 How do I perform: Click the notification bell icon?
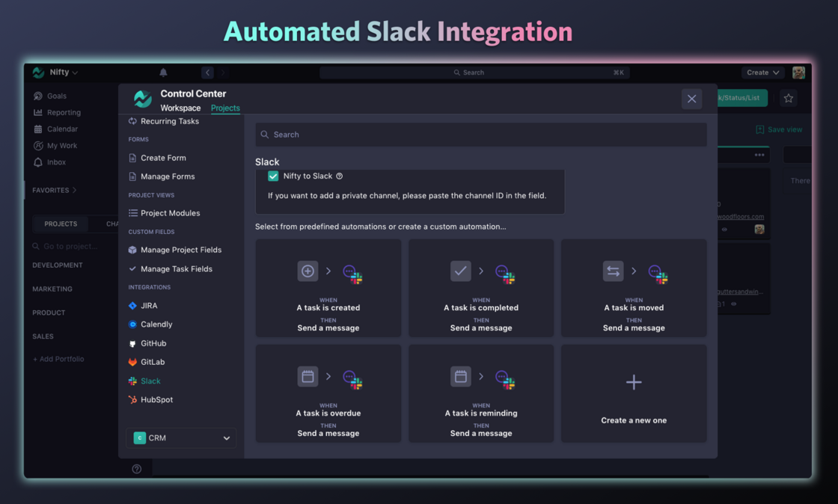pyautogui.click(x=163, y=73)
